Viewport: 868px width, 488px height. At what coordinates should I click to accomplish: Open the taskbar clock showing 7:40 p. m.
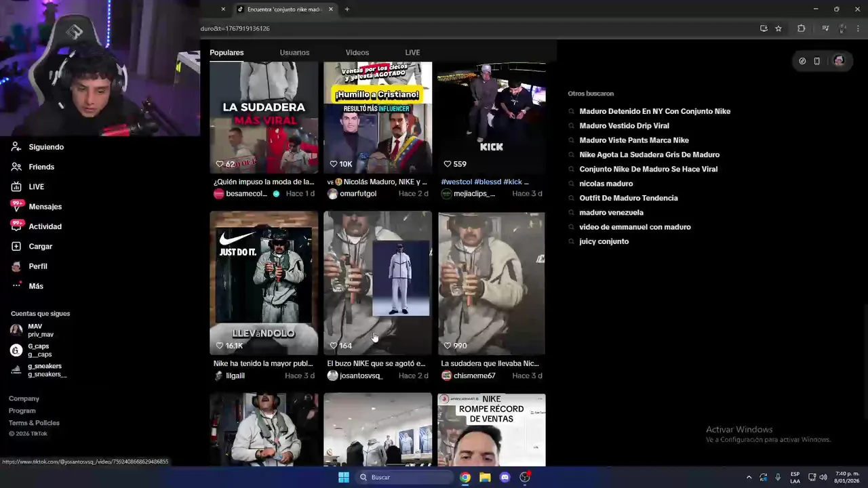click(847, 477)
